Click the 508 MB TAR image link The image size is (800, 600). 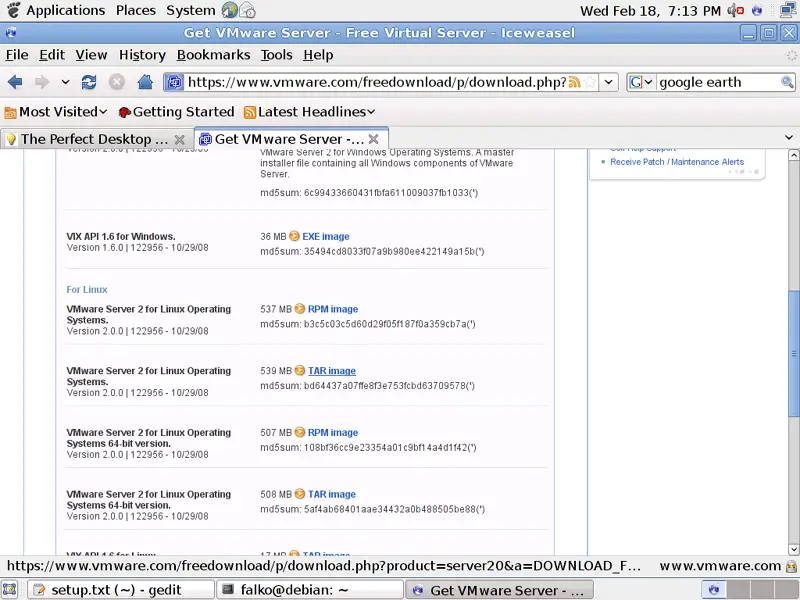(x=332, y=494)
